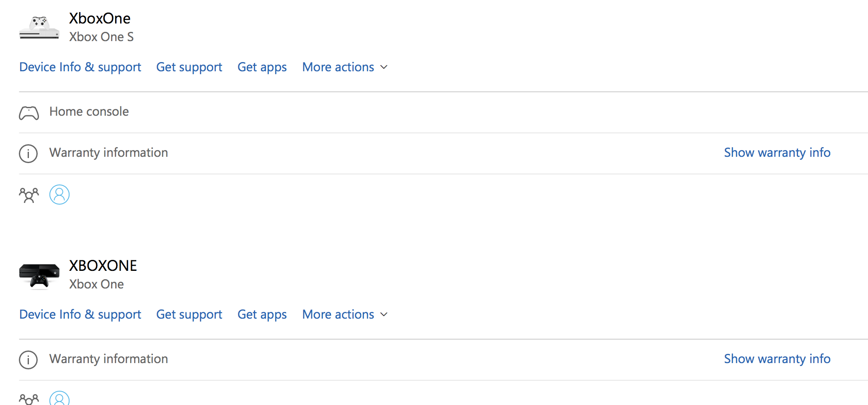
Task: Click the Xbox One model label under XBOXONE
Action: [96, 284]
